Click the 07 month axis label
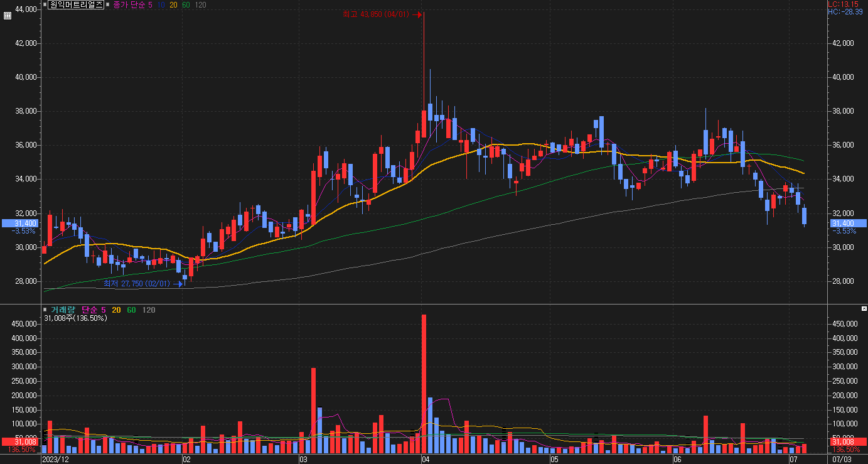 click(793, 460)
